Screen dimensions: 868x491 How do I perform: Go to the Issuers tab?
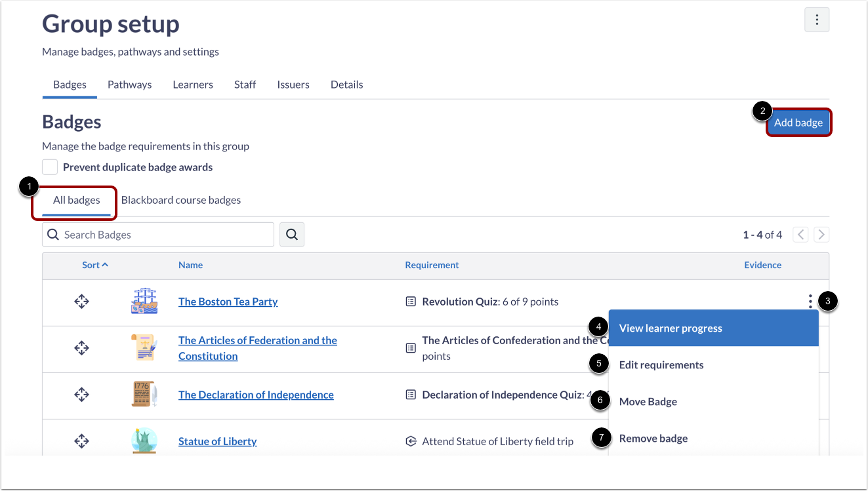pyautogui.click(x=293, y=85)
